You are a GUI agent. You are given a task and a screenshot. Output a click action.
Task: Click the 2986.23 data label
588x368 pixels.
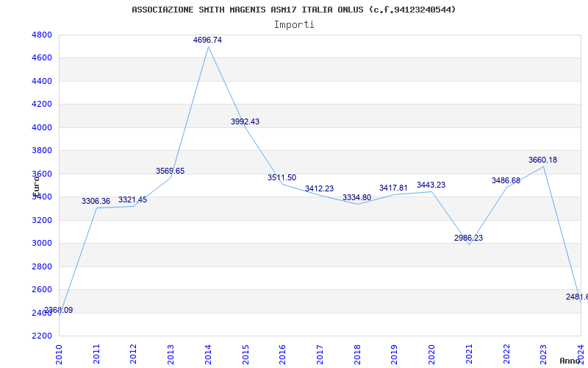468,238
